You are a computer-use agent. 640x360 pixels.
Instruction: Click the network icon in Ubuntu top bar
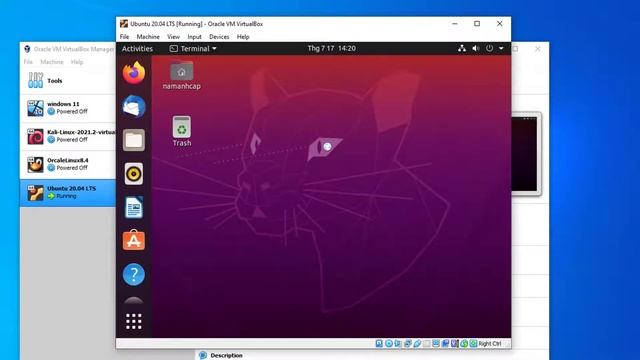pyautogui.click(x=462, y=48)
